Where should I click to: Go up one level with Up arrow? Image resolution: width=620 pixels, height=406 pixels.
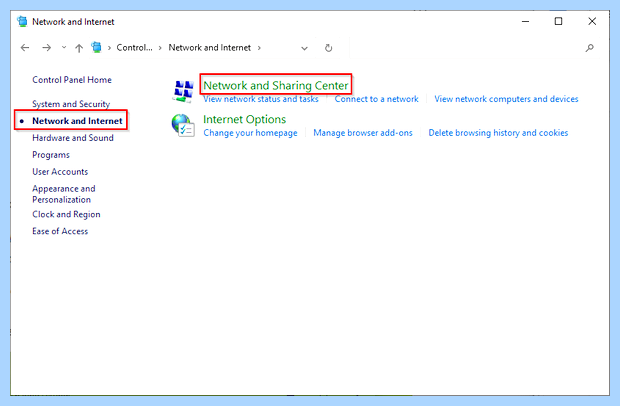pyautogui.click(x=79, y=48)
